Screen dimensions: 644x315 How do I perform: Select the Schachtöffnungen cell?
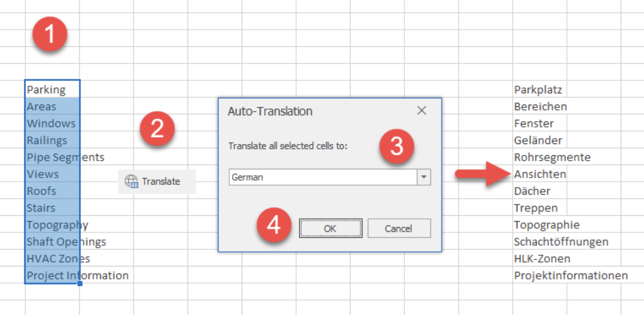point(540,242)
